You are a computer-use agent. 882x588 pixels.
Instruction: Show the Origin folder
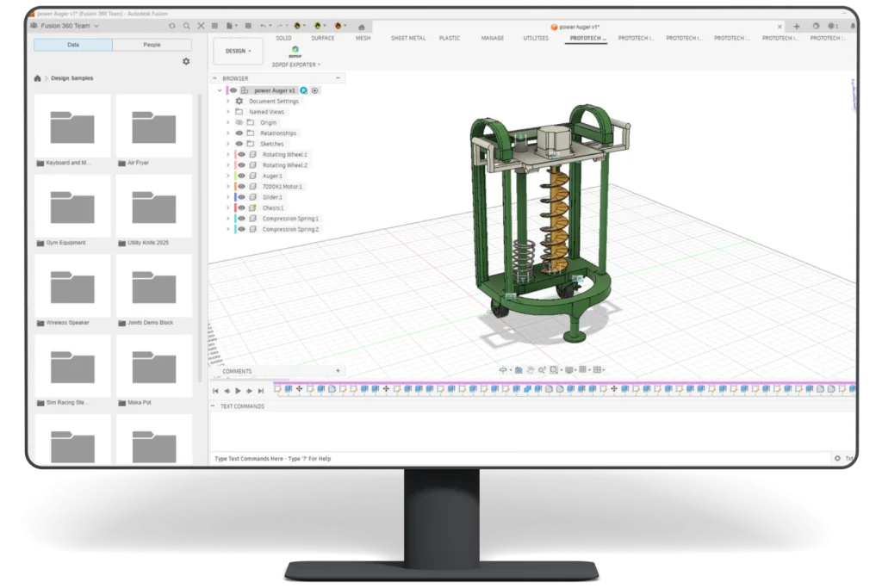pos(238,122)
